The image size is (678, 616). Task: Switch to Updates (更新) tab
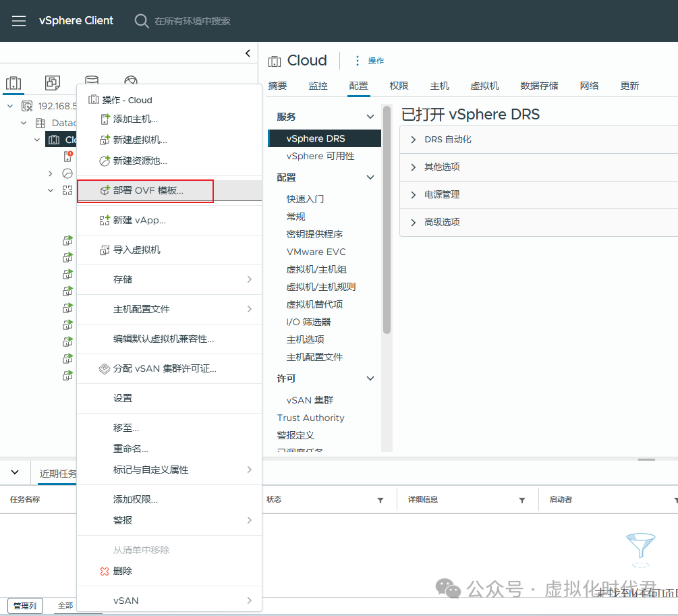(629, 86)
